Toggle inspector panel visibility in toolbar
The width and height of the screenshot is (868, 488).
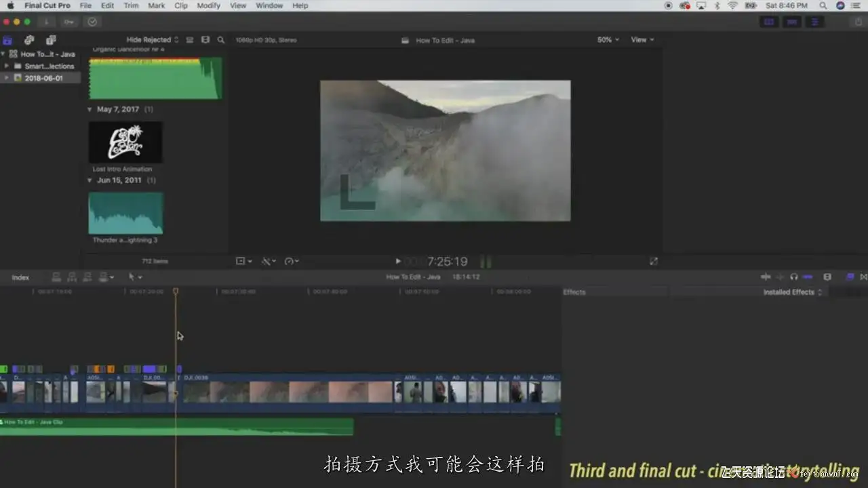pos(814,22)
